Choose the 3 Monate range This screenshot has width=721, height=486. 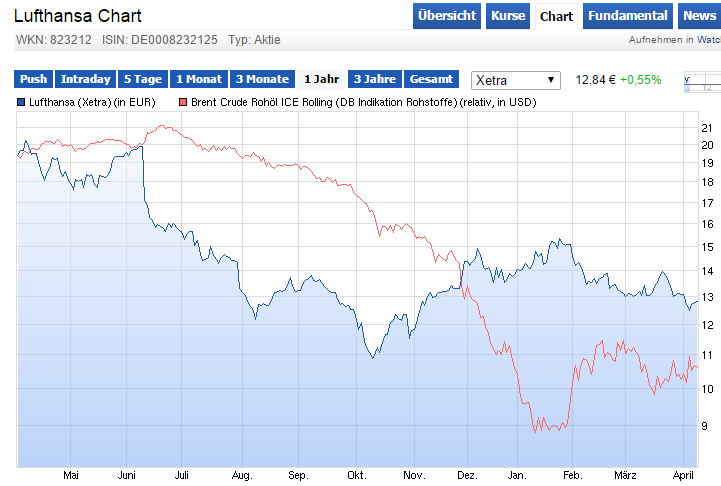(x=263, y=79)
